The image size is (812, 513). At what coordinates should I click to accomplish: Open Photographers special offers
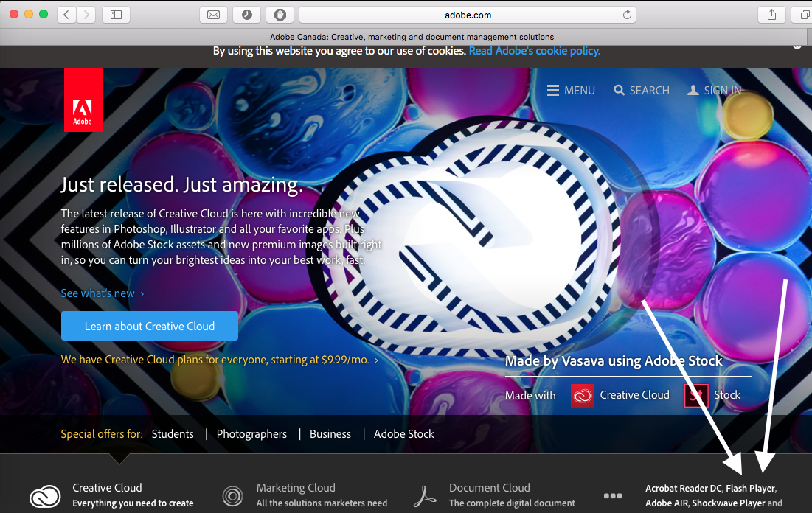click(x=251, y=434)
